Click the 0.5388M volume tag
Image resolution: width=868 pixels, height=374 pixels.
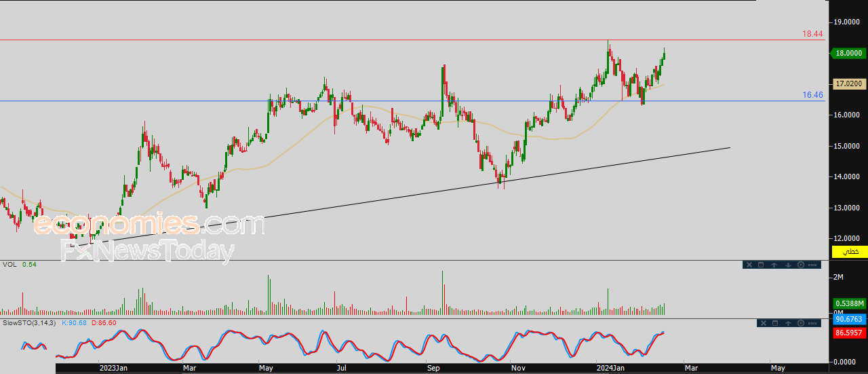tap(849, 303)
